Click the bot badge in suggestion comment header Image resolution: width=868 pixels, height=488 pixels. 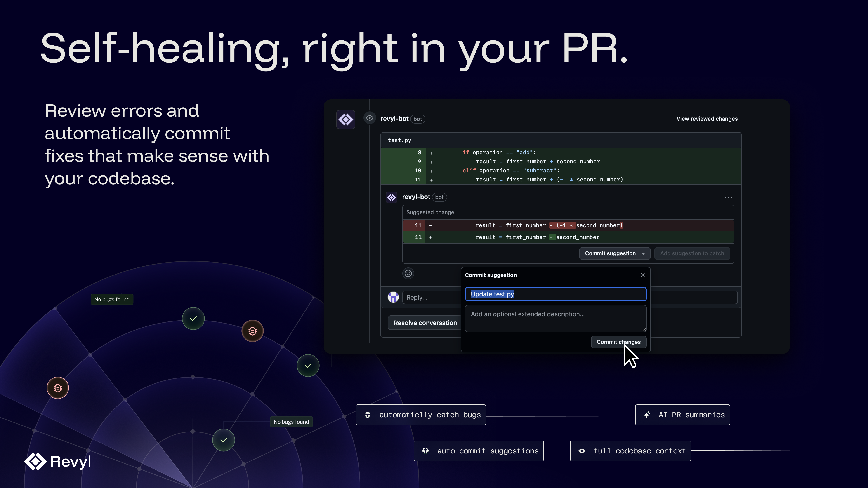coord(439,197)
